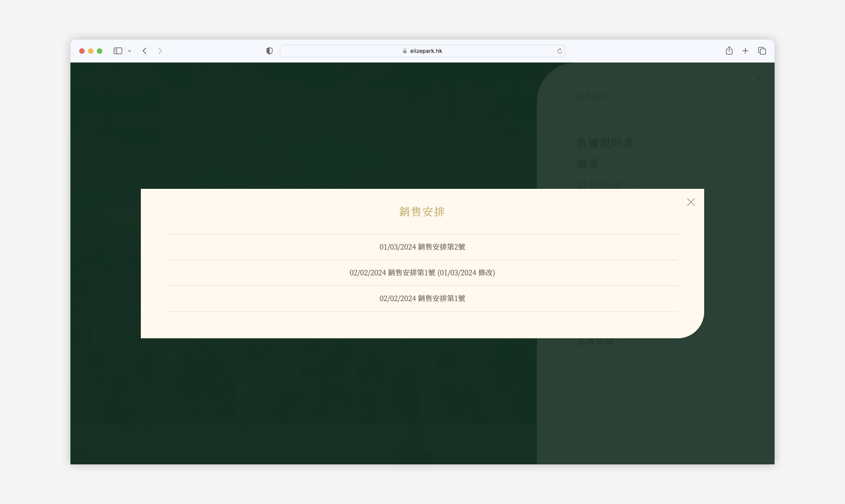Show the tab overview

coord(762,51)
